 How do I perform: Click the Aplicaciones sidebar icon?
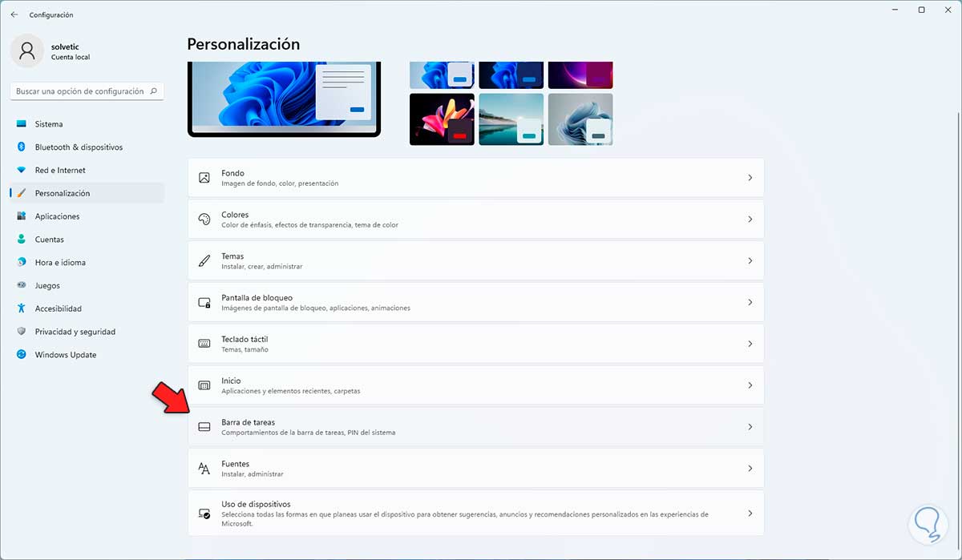[x=21, y=216]
